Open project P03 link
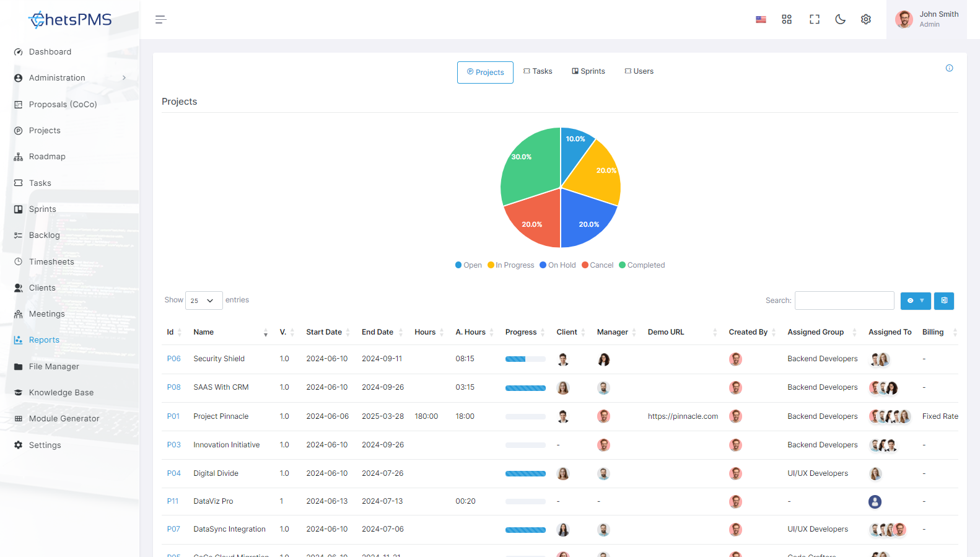 click(173, 445)
